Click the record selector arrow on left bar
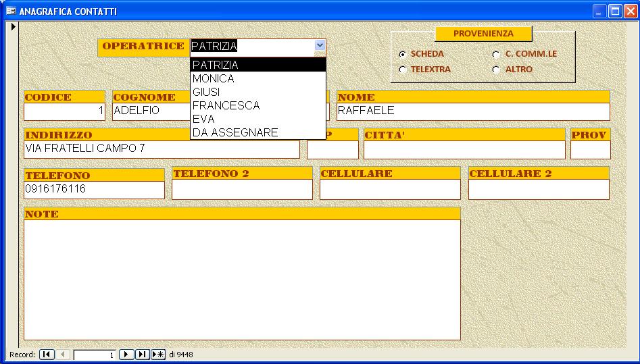 pyautogui.click(x=13, y=26)
